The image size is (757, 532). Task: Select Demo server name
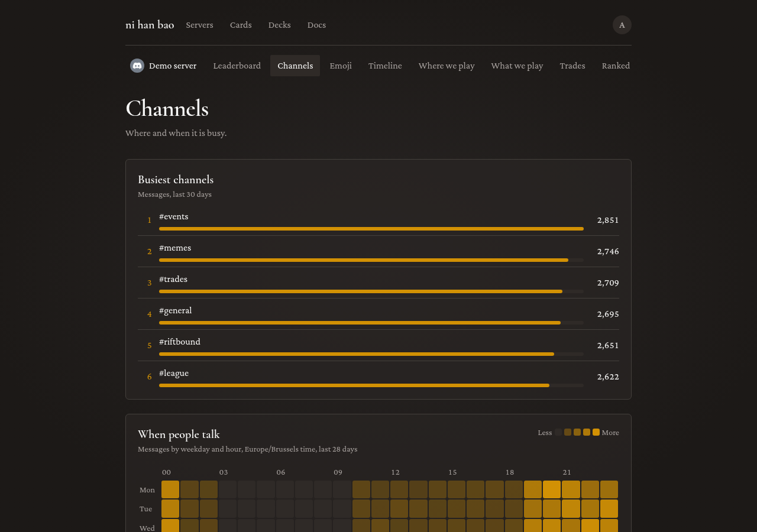tap(173, 66)
